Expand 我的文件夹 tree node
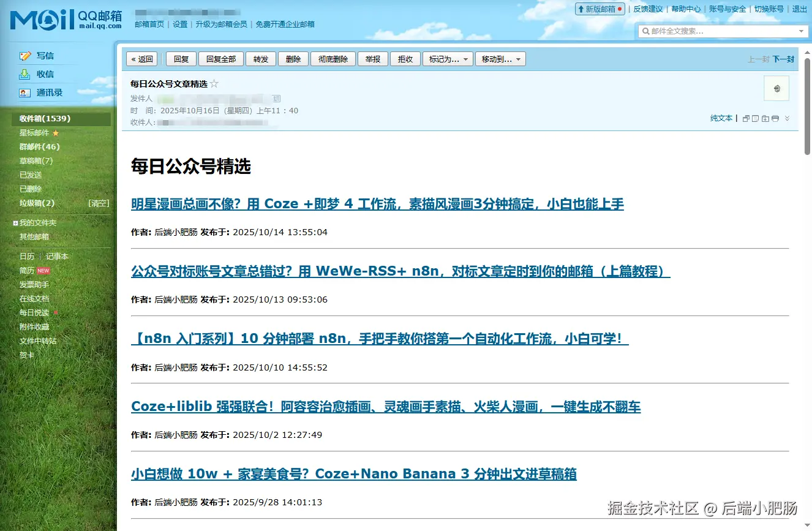Viewport: 812px width, 531px height. [15, 224]
